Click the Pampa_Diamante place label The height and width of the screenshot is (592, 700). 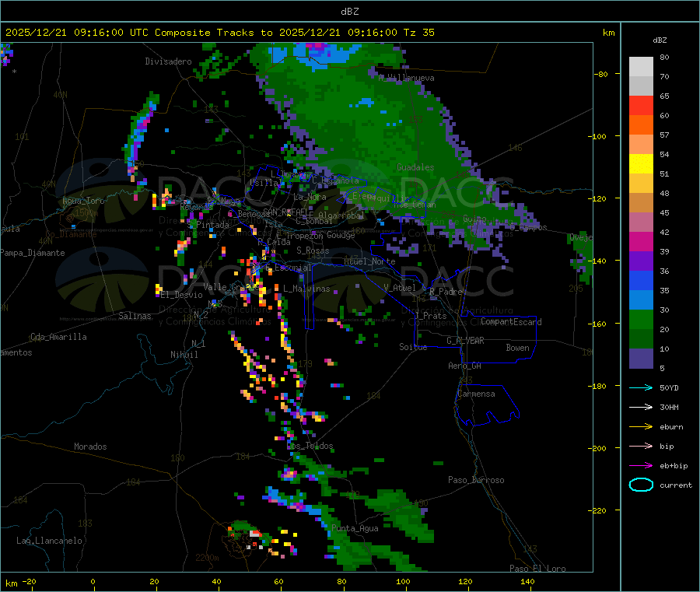[32, 253]
